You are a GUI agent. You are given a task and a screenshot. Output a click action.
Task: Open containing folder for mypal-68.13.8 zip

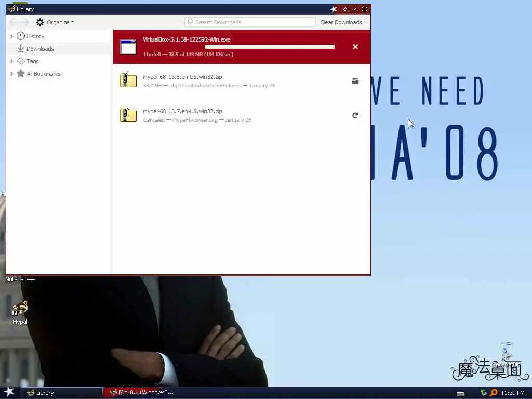(355, 81)
